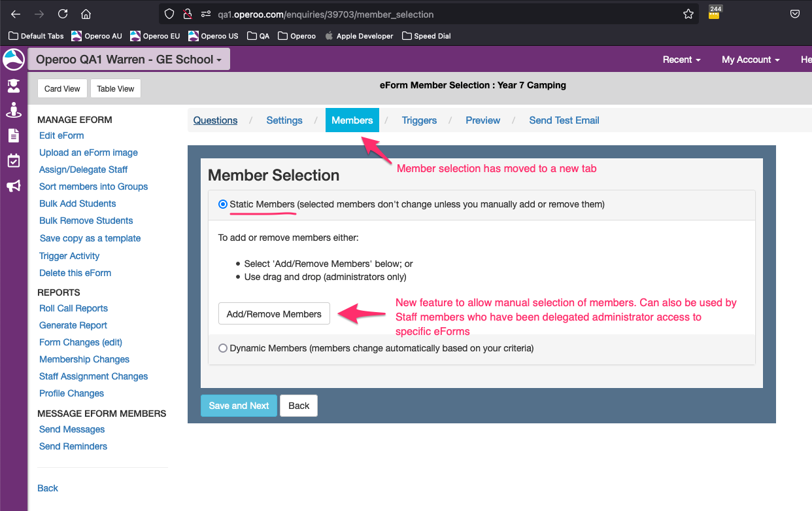
Task: Open the Recent dropdown menu
Action: coord(681,60)
